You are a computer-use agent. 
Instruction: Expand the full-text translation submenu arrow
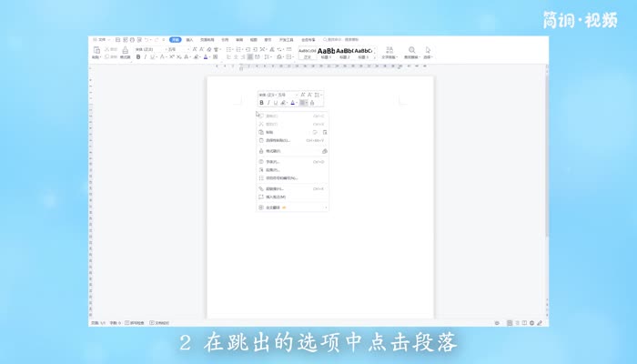click(325, 207)
